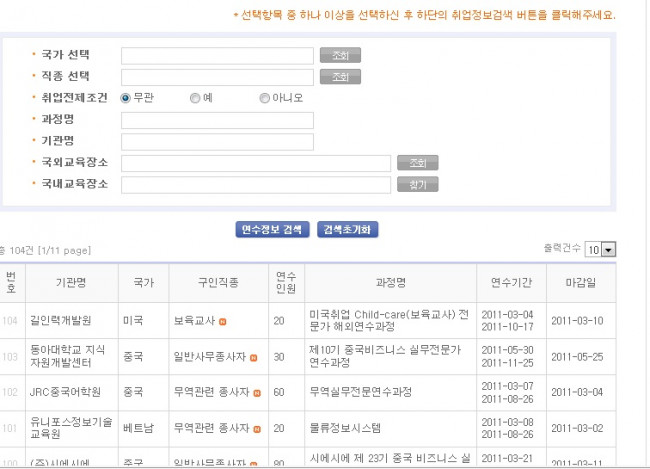Viewport: 650px width, 469px height.
Task: Open 길인력개발원 row course title link
Action: 385,320
